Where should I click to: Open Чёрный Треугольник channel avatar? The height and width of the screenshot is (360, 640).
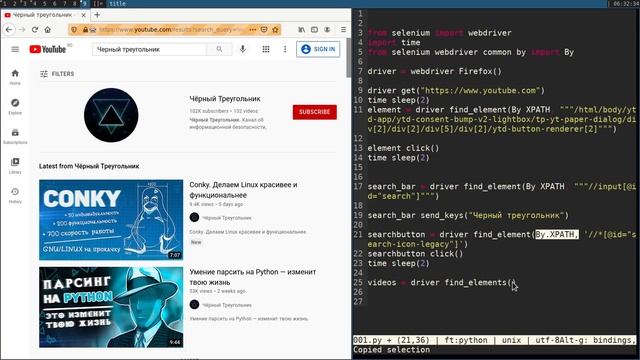(111, 115)
